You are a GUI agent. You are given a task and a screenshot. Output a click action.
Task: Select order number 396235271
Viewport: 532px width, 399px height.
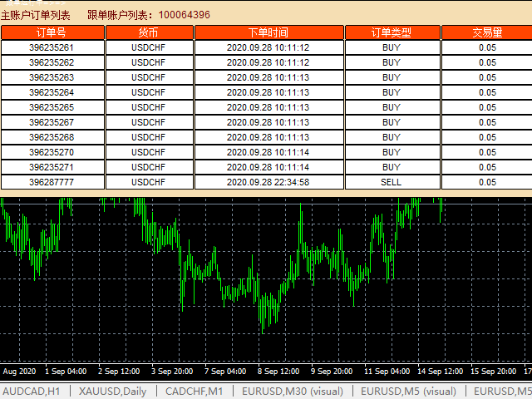pos(52,167)
